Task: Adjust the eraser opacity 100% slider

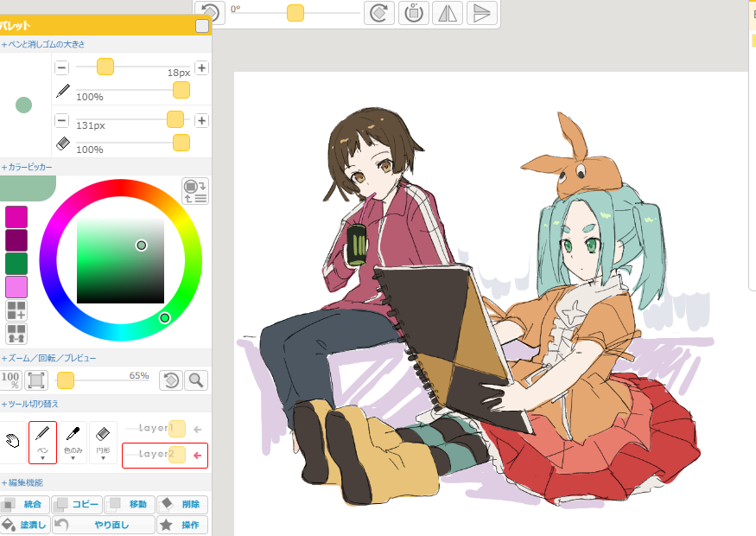Action: [181, 143]
